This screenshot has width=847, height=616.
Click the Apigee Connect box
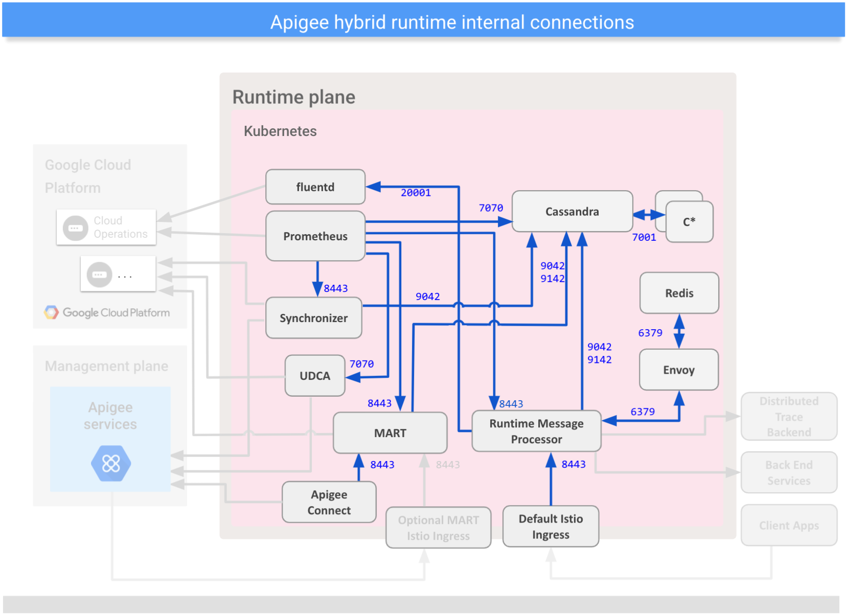[x=329, y=502]
